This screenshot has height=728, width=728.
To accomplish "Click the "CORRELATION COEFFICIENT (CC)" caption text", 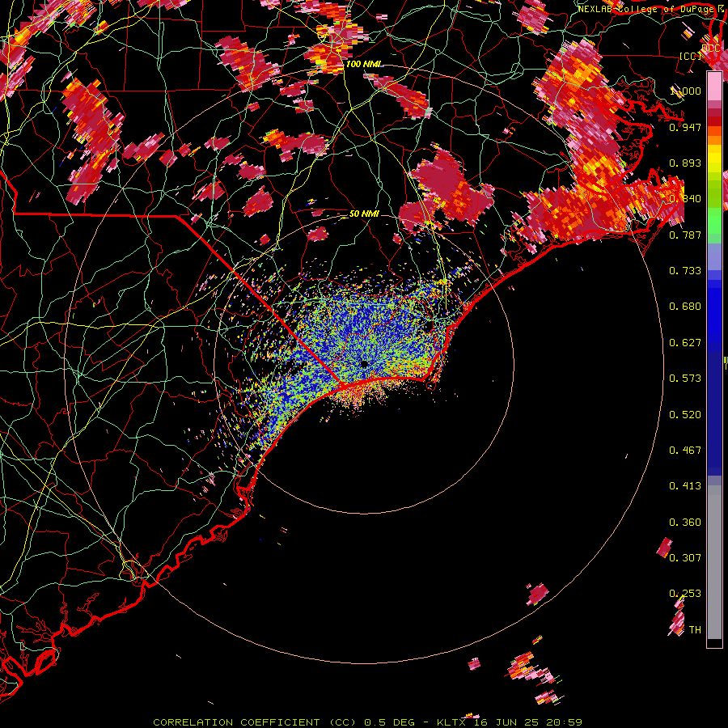I will coord(256,722).
